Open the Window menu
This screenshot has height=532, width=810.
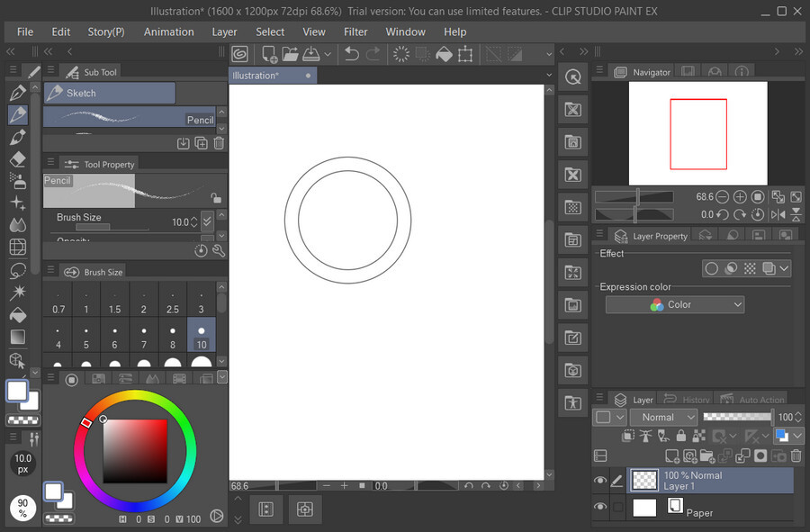click(x=406, y=32)
